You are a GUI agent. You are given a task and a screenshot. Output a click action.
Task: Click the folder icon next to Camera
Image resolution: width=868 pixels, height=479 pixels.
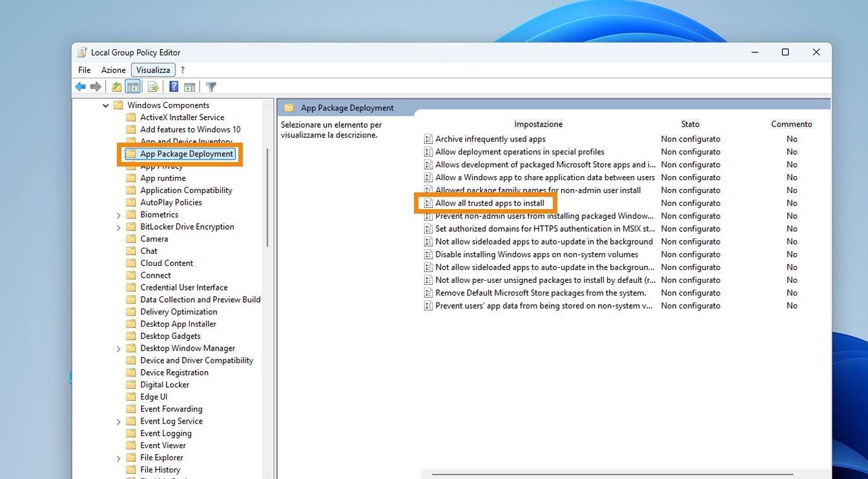pyautogui.click(x=131, y=239)
